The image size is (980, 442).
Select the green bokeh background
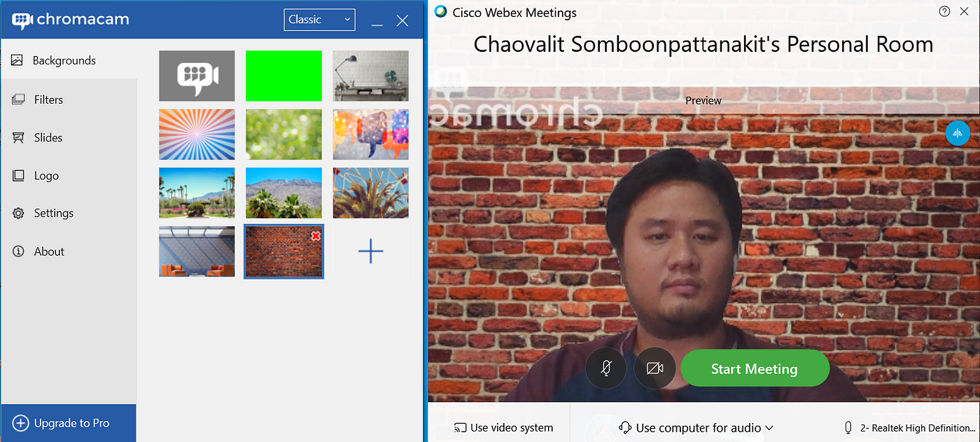[x=283, y=134]
